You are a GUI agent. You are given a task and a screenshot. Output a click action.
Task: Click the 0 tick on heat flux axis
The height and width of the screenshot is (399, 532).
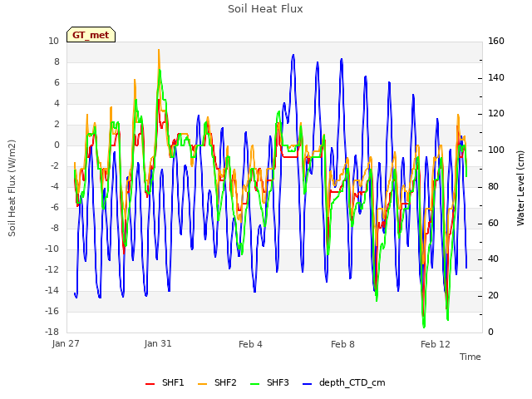click(57, 145)
